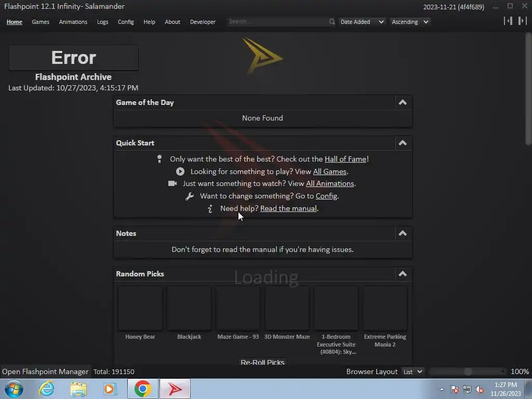Open the Logs tab
532x399 pixels.
102,22
